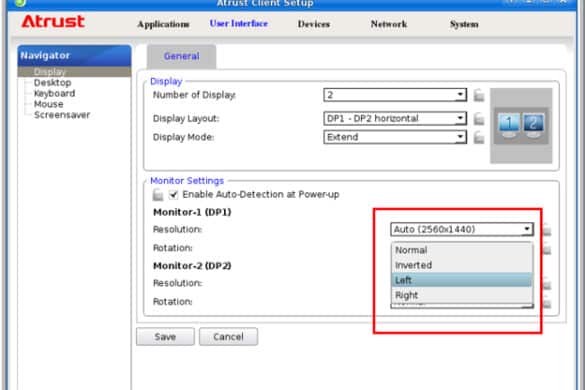Viewport: 585px width, 390px height.
Task: Open Screensaver settings in Navigator
Action: (62, 115)
